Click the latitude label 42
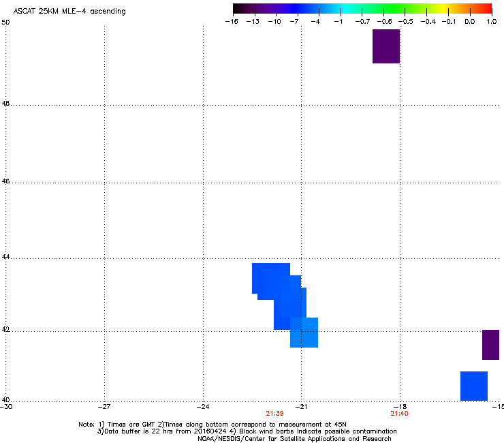 pyautogui.click(x=5, y=330)
